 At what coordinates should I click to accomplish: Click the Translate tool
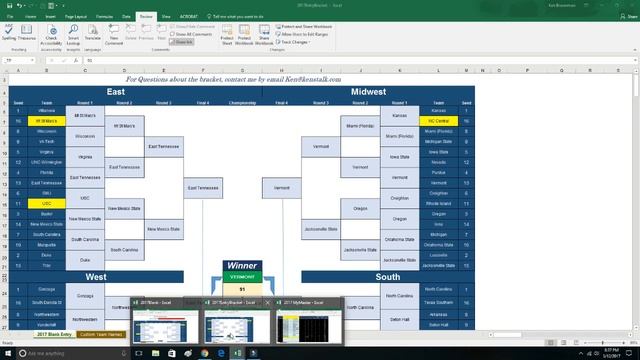coord(93,33)
